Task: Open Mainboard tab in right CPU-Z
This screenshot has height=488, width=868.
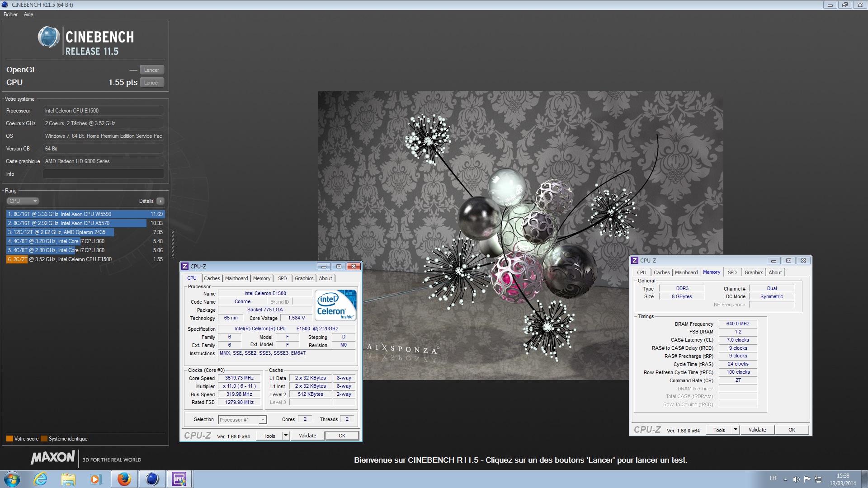Action: pyautogui.click(x=686, y=272)
